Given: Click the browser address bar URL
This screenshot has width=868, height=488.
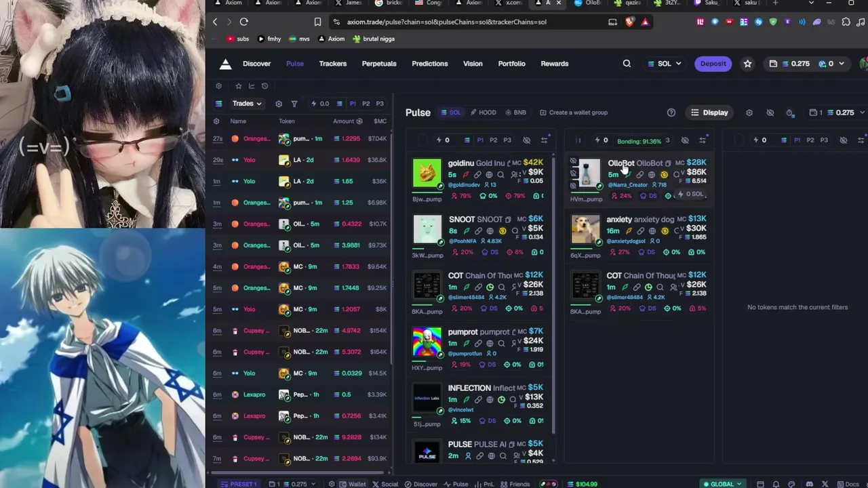Looking at the screenshot, I should click(x=447, y=22).
